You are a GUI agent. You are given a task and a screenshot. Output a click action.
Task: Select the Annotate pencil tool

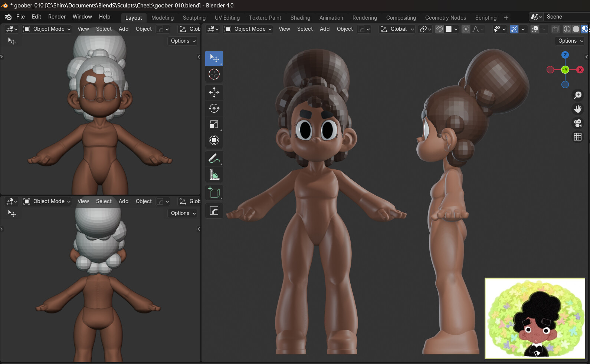pos(214,158)
